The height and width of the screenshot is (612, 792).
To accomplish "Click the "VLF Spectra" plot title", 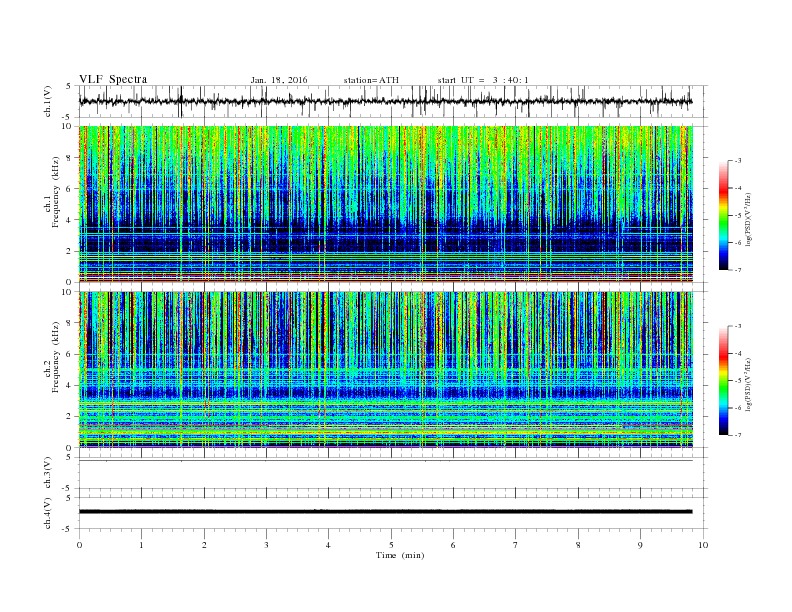I will [x=113, y=79].
